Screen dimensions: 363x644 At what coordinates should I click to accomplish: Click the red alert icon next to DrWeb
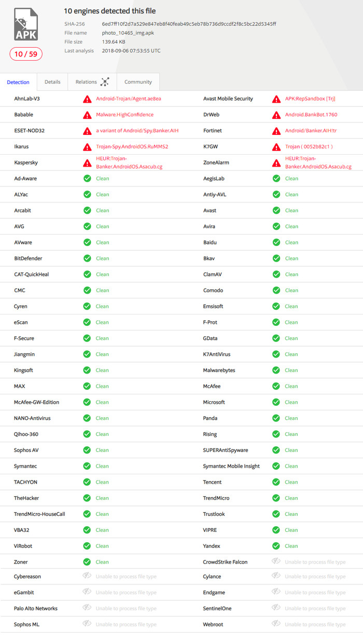coord(276,115)
